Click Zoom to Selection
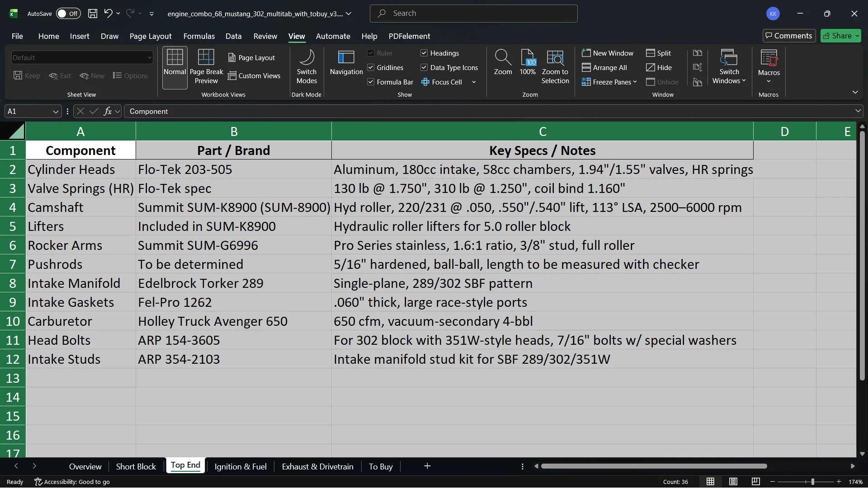The image size is (868, 488). pos(555,67)
